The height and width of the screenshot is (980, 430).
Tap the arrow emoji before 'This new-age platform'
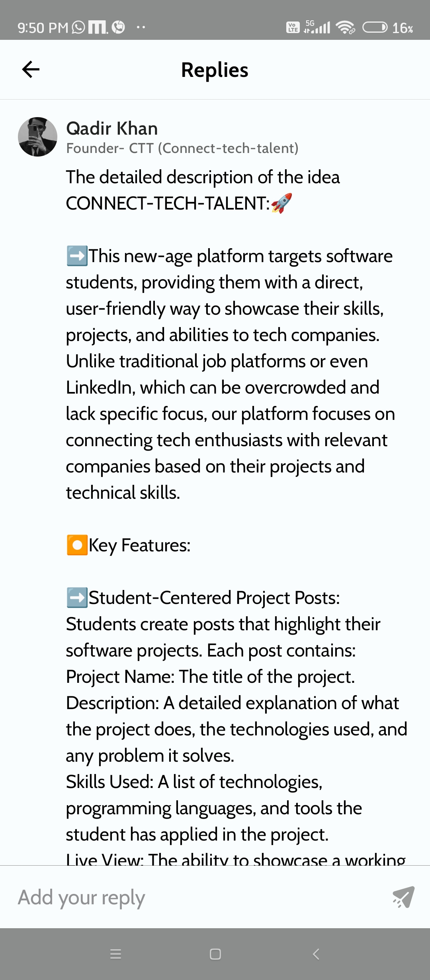(x=77, y=256)
